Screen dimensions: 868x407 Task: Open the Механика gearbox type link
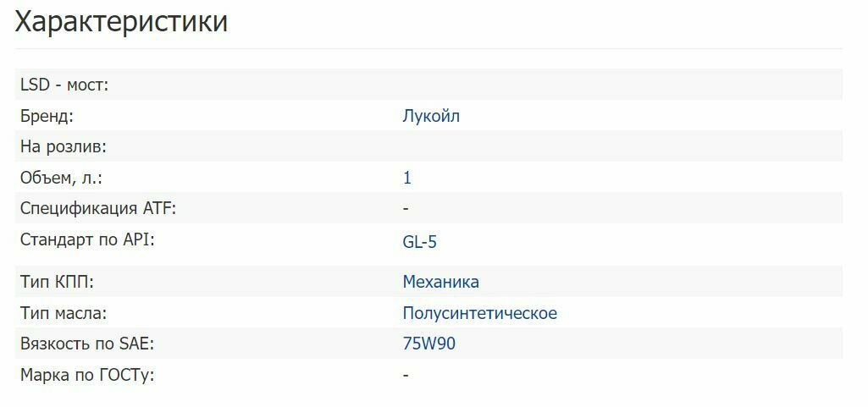tap(440, 282)
